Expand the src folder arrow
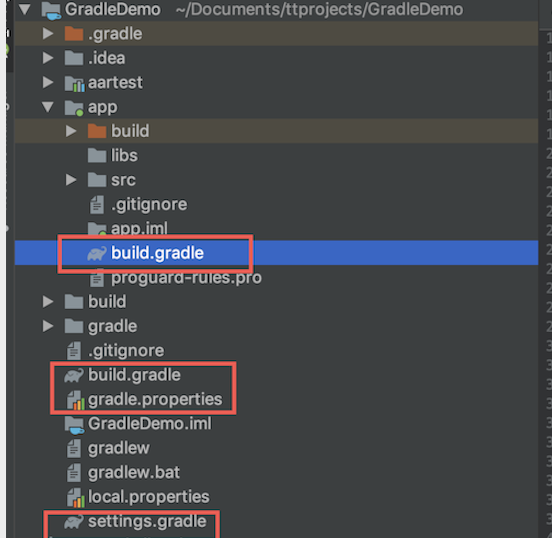The height and width of the screenshot is (538, 552). 71,180
